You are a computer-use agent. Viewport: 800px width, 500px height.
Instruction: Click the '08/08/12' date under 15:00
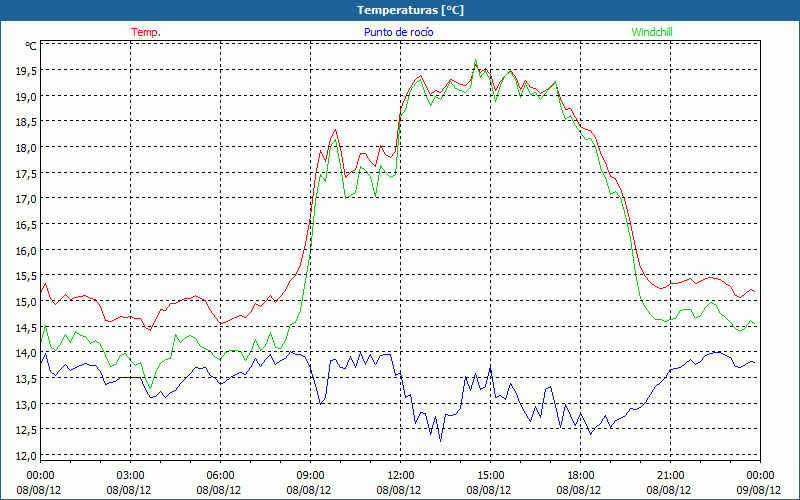coord(490,490)
